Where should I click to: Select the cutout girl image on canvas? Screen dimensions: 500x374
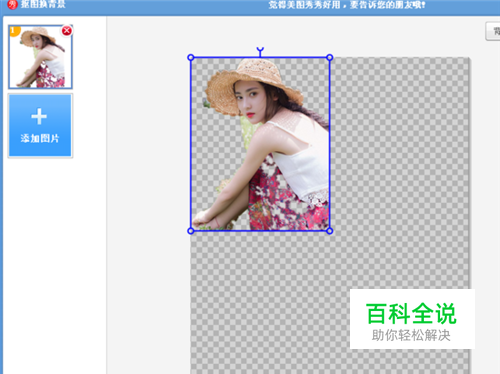pyautogui.click(x=260, y=144)
